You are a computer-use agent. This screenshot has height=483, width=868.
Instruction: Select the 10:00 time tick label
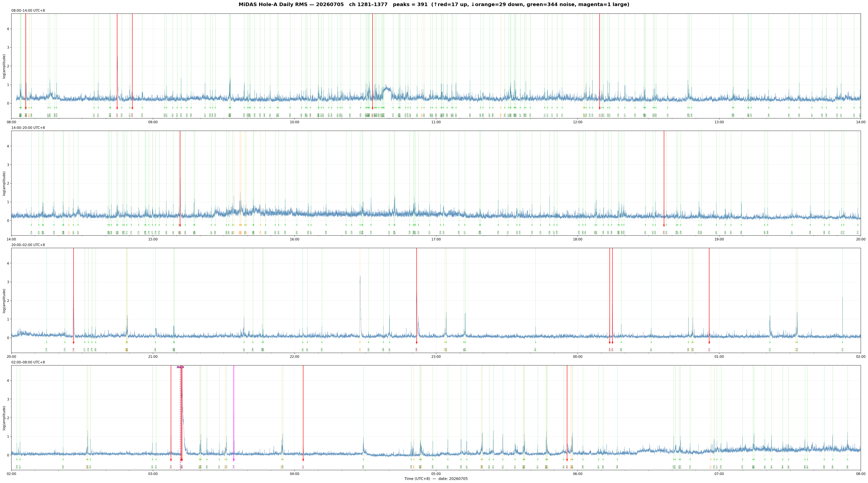295,122
